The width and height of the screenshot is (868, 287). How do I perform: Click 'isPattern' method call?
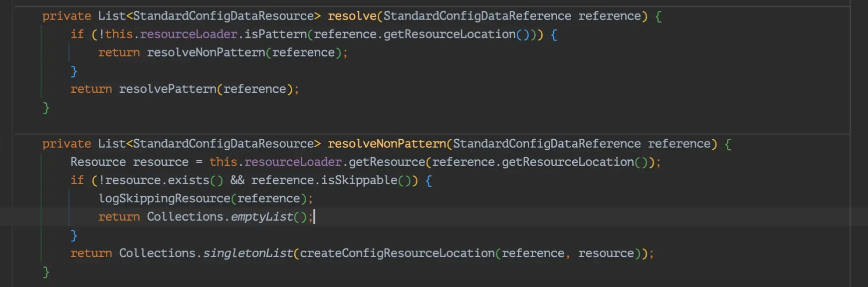point(275,34)
